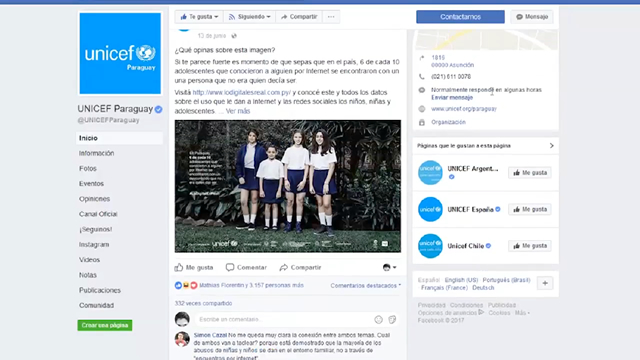Click the Organización category link

pos(448,122)
